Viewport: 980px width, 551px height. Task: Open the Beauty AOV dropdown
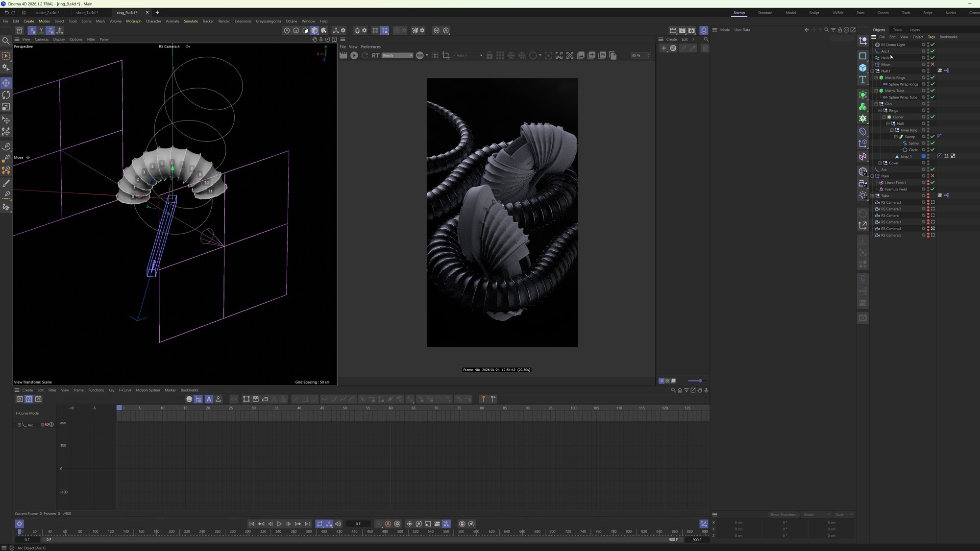397,56
